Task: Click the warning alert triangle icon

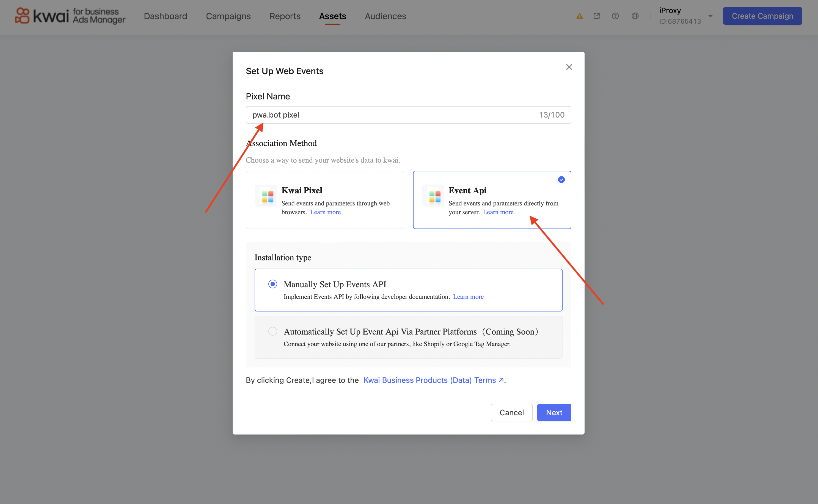Action: [x=579, y=16]
